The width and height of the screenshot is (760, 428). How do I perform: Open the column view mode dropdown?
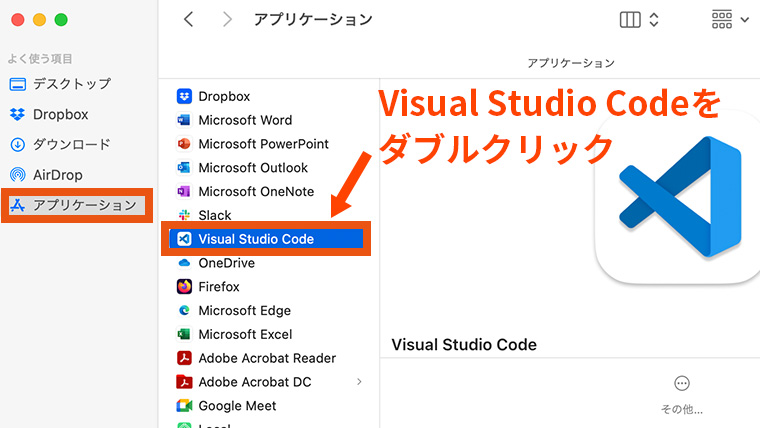coord(640,19)
